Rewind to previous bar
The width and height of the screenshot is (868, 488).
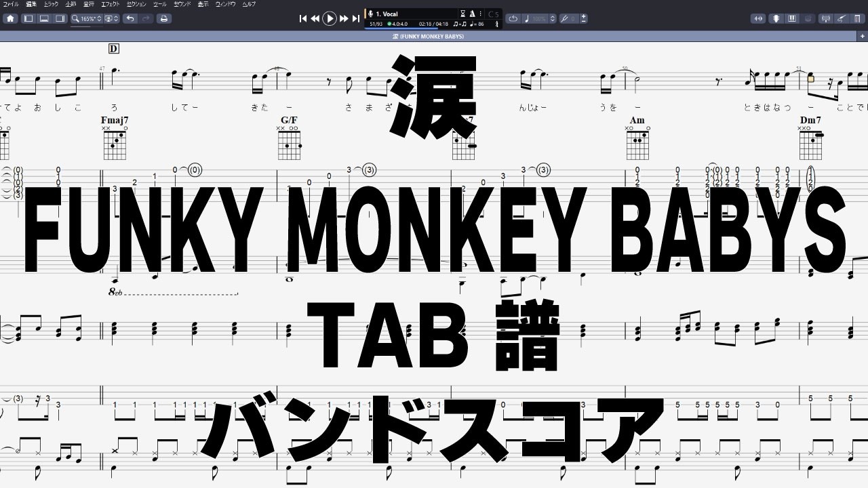(315, 18)
